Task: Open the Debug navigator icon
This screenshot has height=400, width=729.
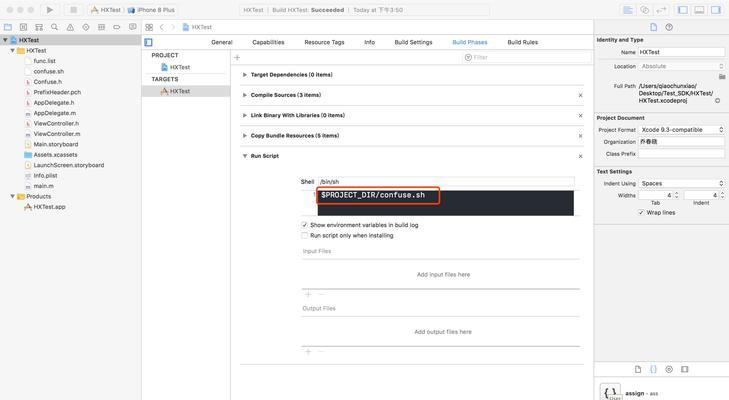Action: [101, 27]
